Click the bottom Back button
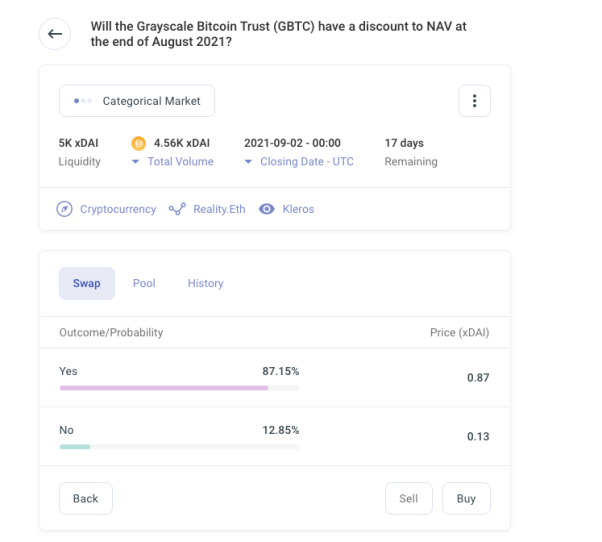The width and height of the screenshot is (602, 542). click(x=86, y=499)
